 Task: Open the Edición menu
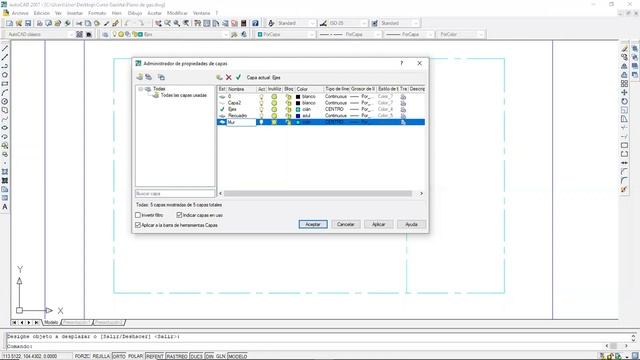point(42,13)
